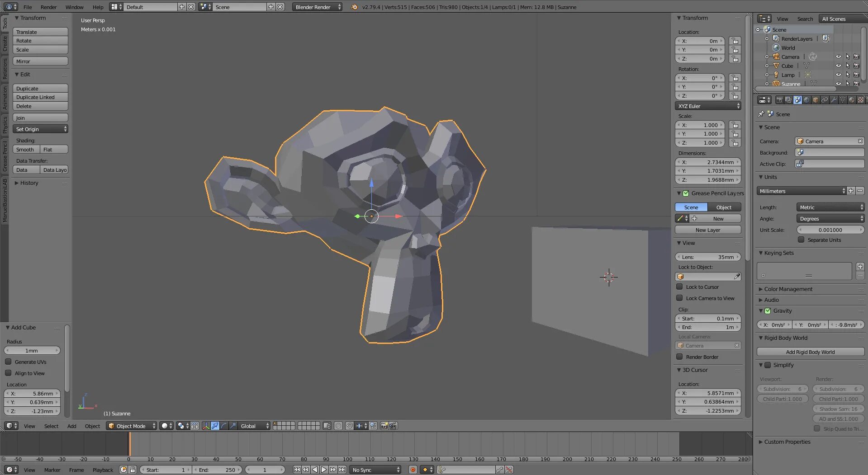Open the Render Layers properties tab
Viewport: 868px width, 475px height.
(788, 100)
